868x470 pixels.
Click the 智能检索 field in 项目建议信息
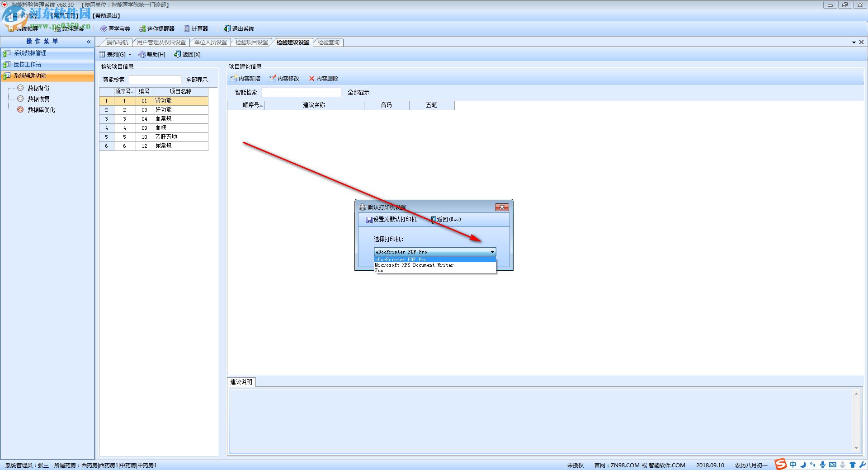[x=301, y=92]
